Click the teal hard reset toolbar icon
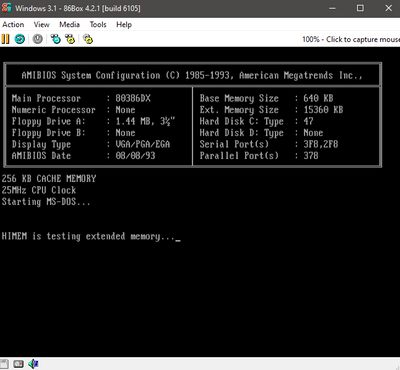The height and width of the screenshot is (370, 400). (20, 39)
